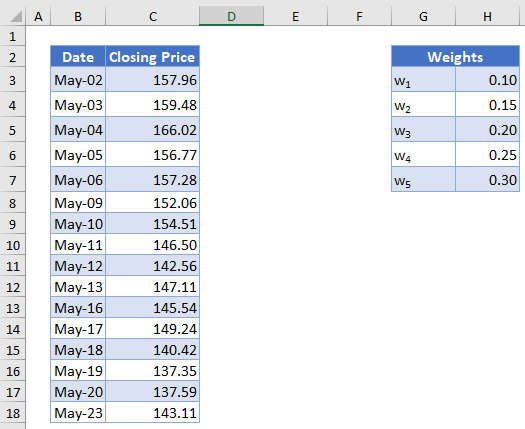
Task: Select the May-19 date cell
Action: [x=78, y=370]
